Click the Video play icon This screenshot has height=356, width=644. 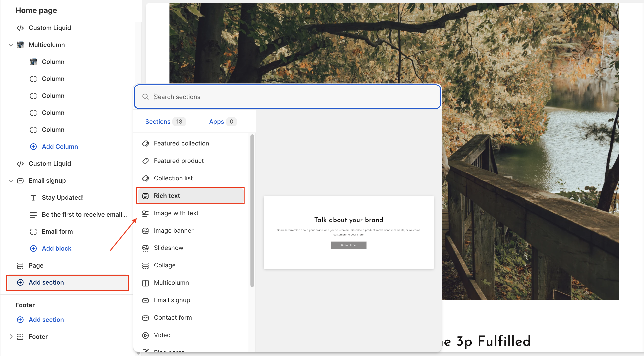145,335
